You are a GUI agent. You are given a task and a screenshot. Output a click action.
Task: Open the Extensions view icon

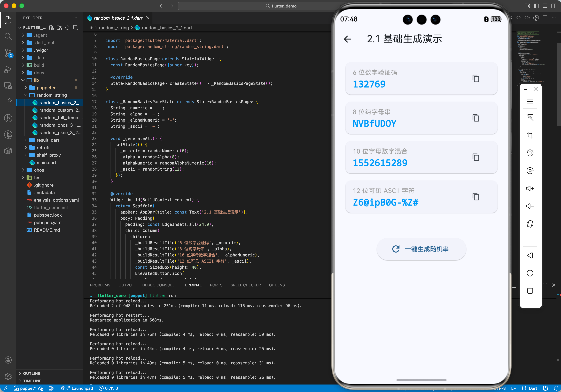tap(8, 102)
